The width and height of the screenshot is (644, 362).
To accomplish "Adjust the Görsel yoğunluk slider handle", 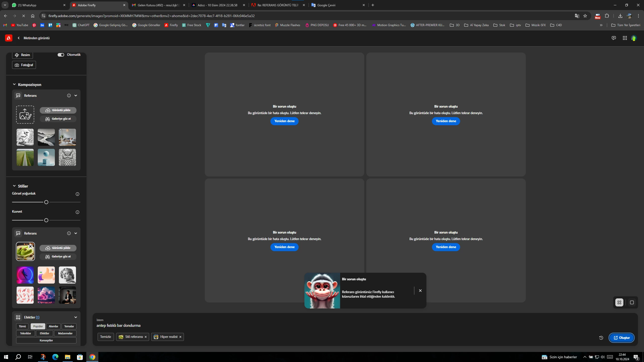I will pyautogui.click(x=46, y=202).
